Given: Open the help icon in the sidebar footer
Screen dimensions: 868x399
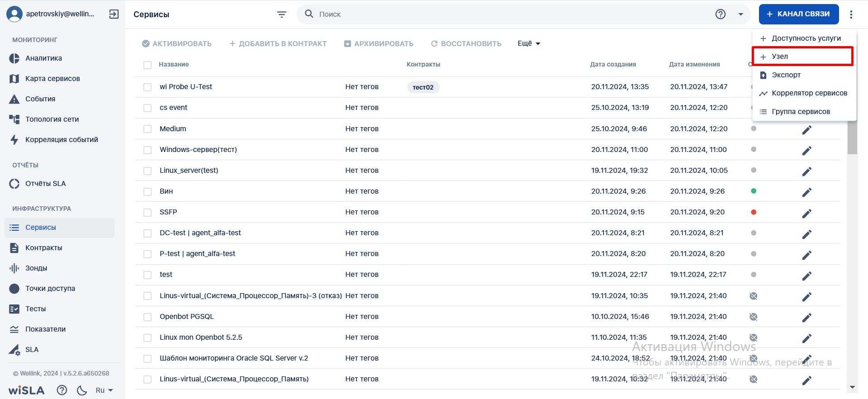Looking at the screenshot, I should 62,390.
